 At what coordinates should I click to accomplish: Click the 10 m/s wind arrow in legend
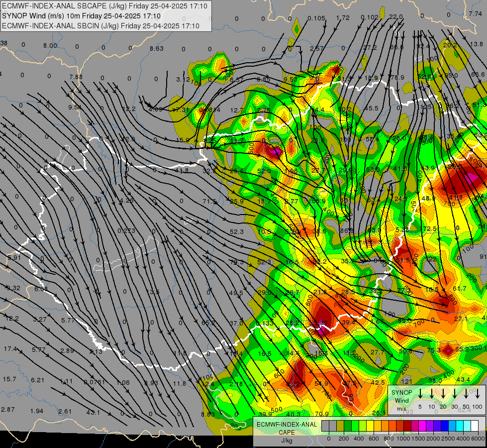[x=432, y=393]
